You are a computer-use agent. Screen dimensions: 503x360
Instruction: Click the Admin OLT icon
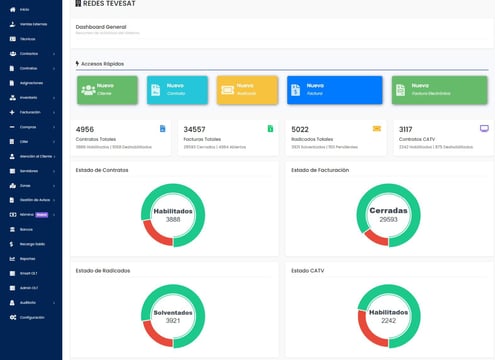point(12,288)
